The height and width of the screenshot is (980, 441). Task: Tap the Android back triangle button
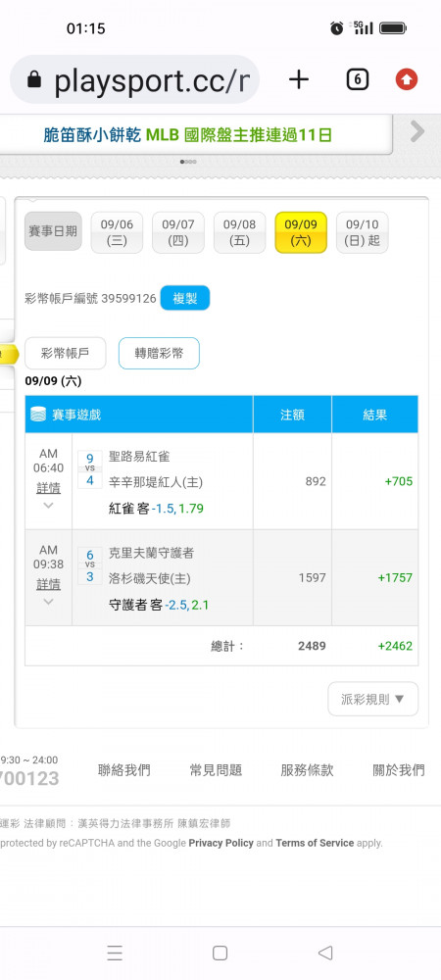pos(324,953)
